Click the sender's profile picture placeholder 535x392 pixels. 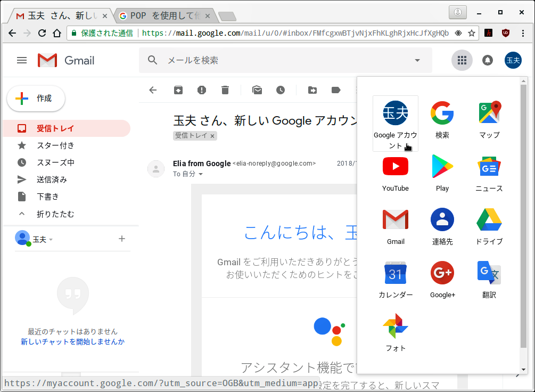[156, 169]
